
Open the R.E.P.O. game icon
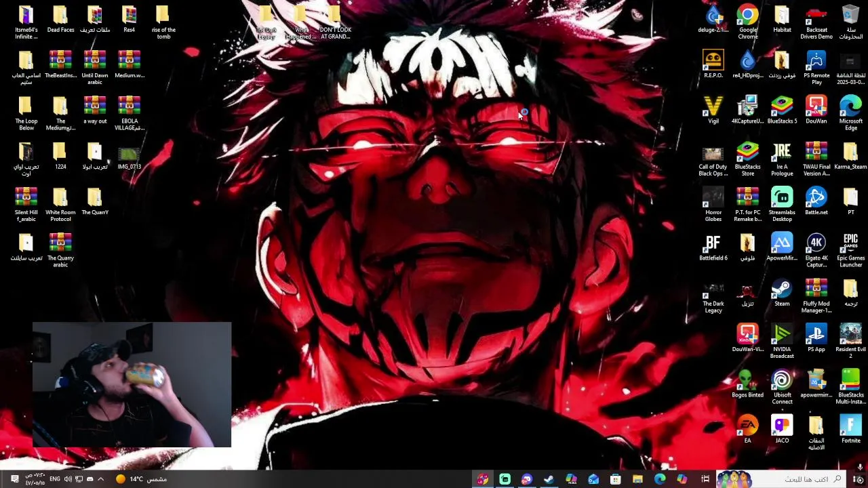tap(713, 65)
